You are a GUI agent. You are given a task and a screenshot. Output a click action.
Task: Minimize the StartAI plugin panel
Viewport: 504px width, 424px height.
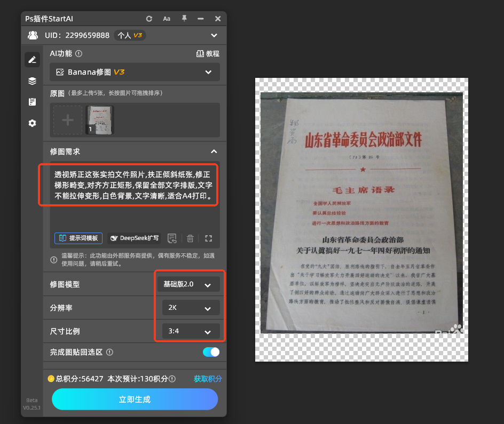[201, 19]
